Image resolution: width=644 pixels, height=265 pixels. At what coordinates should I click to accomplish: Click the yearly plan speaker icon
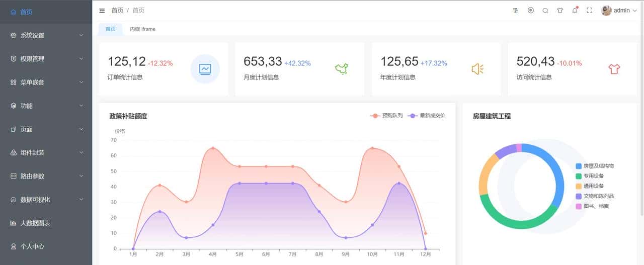point(477,69)
